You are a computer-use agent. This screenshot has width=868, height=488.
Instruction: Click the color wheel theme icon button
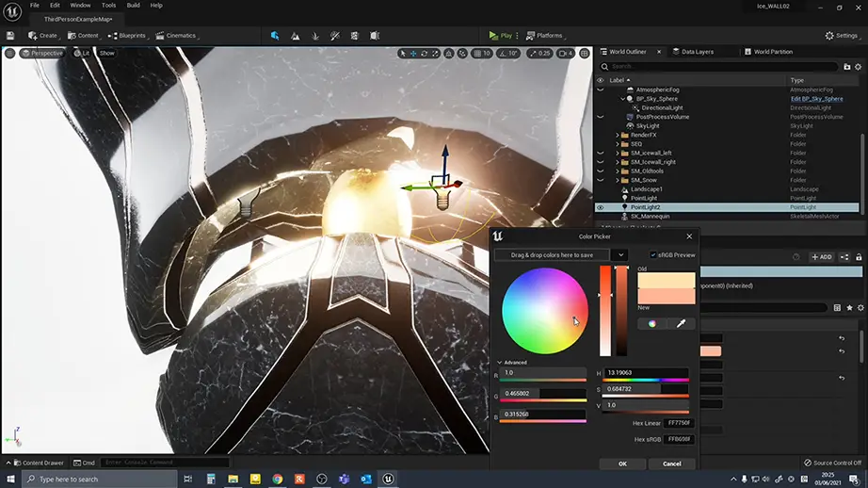651,323
